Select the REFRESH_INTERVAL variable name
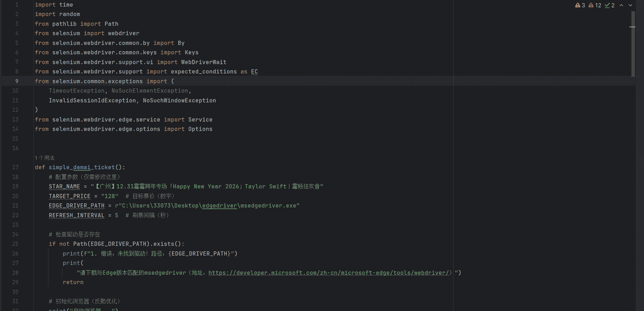 coord(76,215)
